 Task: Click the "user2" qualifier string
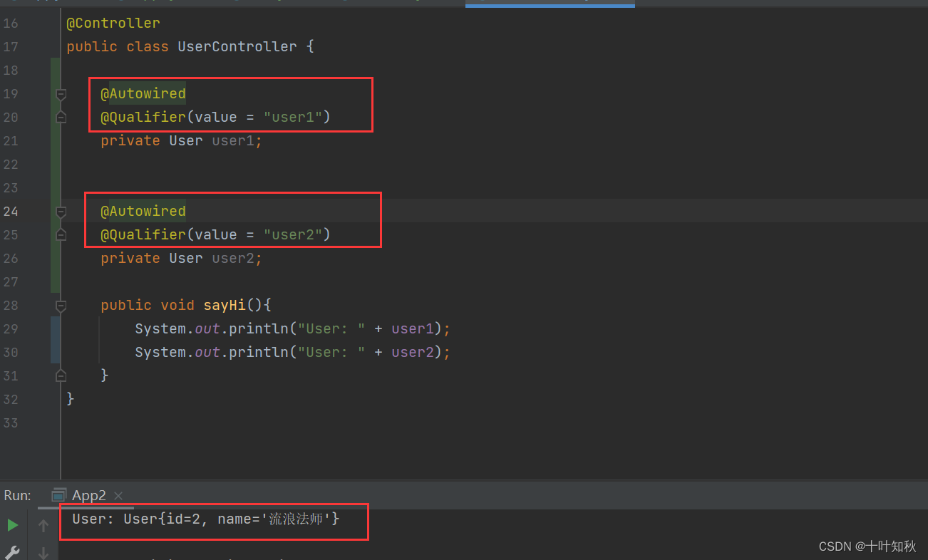293,235
